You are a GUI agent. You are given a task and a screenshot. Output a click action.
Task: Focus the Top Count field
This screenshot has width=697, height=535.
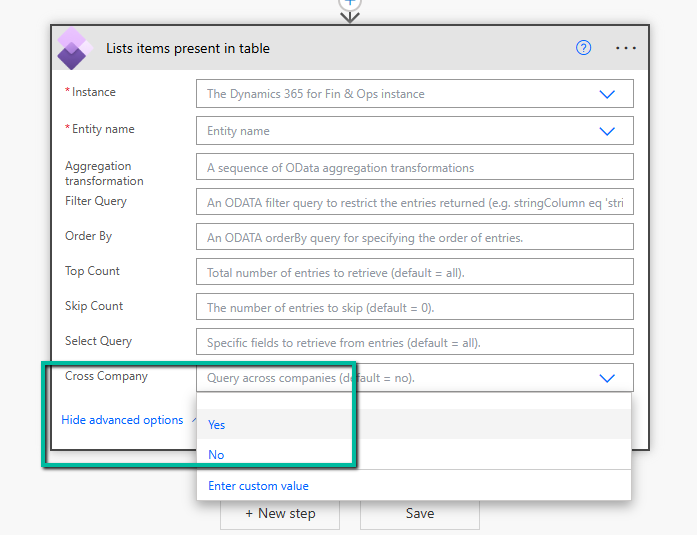415,272
